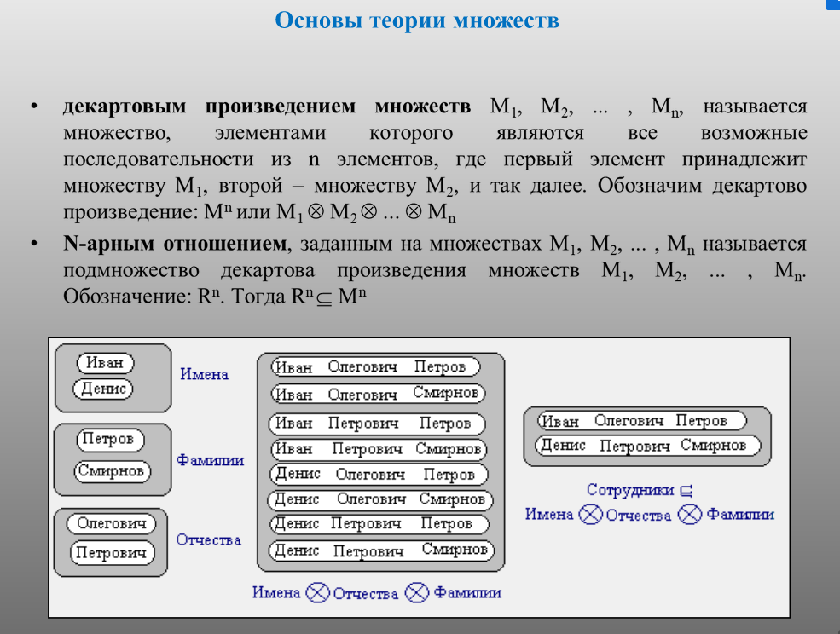840x634 pixels.
Task: Select the bold term "N-арным отношением"
Action: [175, 244]
